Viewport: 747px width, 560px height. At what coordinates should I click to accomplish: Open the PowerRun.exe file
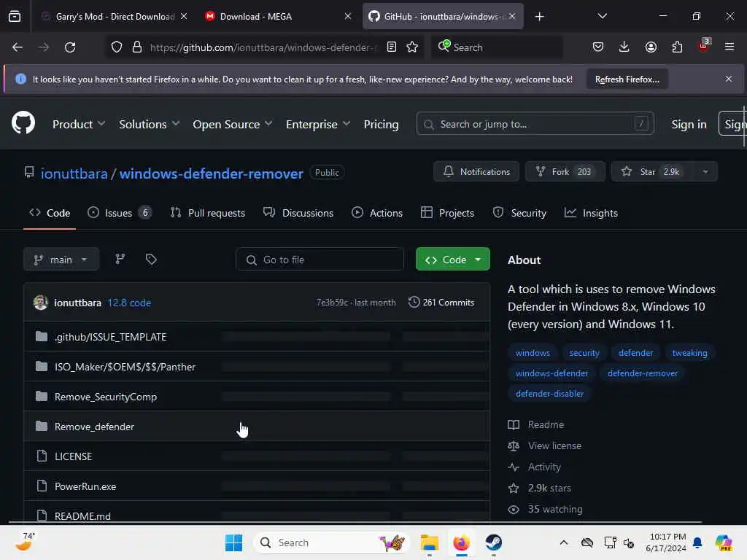coord(85,486)
